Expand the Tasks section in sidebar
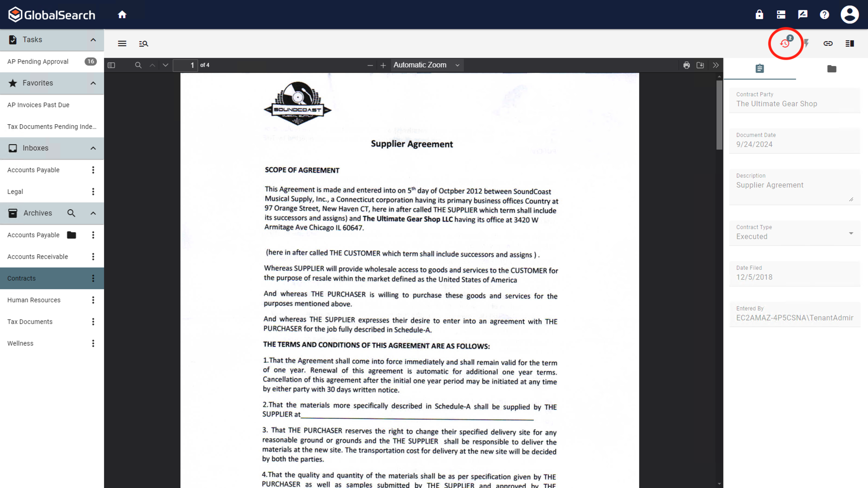868x488 pixels. 93,39
